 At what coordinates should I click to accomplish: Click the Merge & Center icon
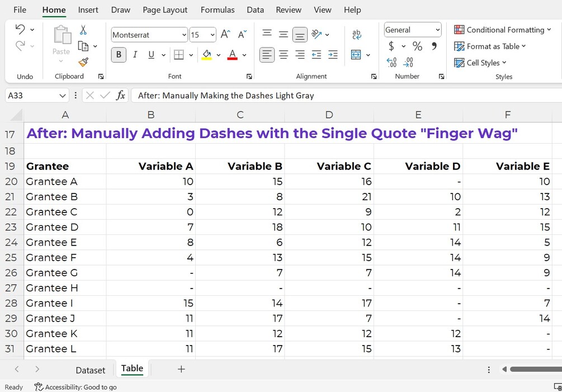coord(356,54)
